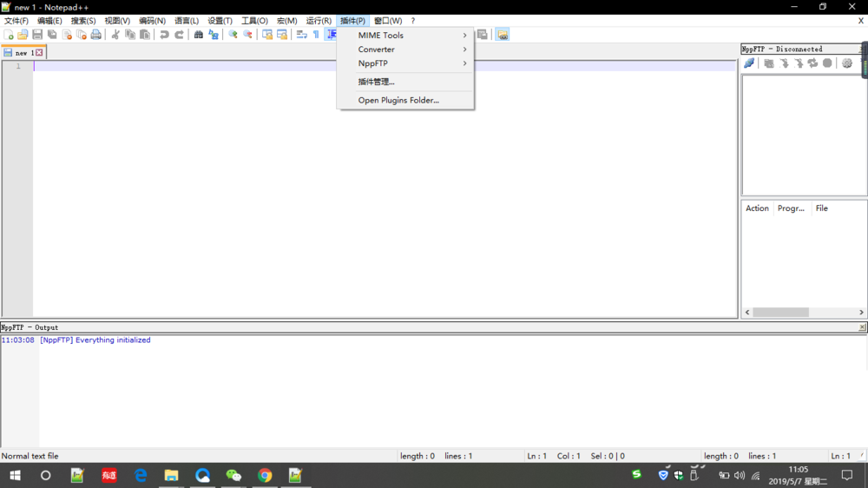Click 'Sel : 0 | 0' in the status bar
Viewport: 868px width, 488px height.
coord(608,456)
